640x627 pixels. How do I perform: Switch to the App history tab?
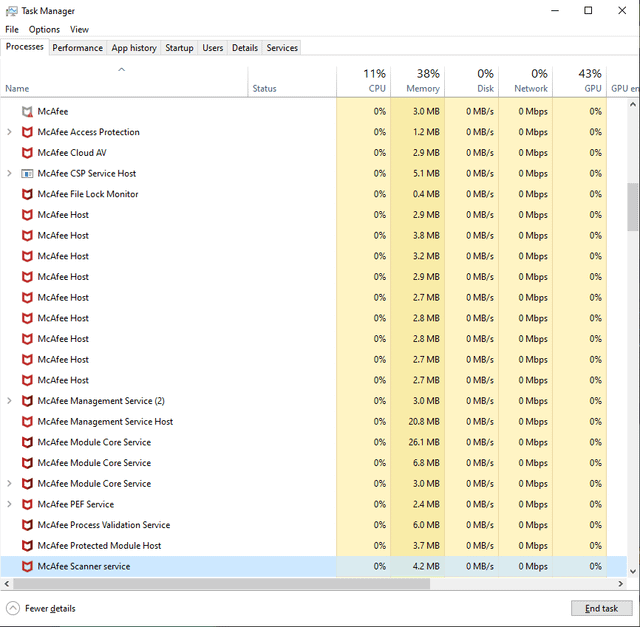[x=134, y=48]
